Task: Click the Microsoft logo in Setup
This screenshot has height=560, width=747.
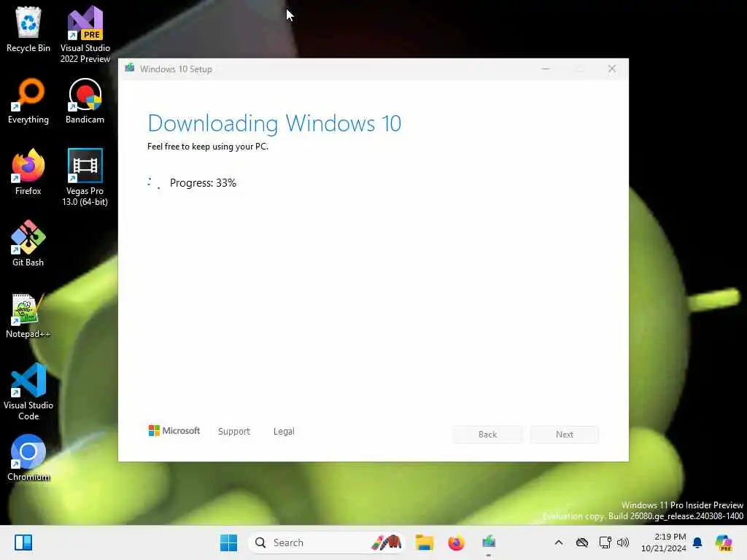Action: (x=174, y=431)
